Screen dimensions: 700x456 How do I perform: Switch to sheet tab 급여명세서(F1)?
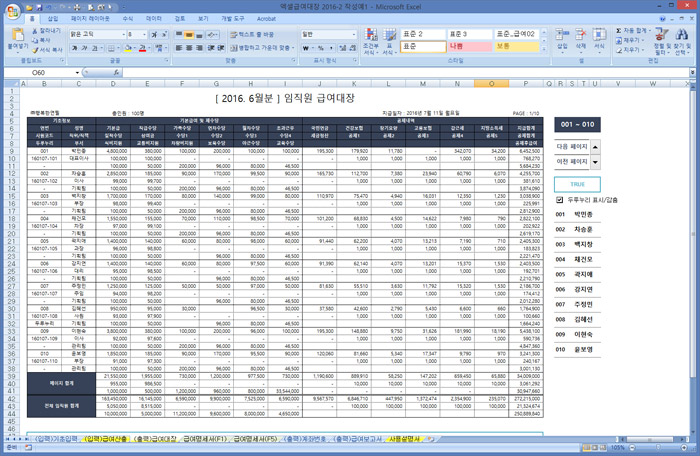[205, 439]
